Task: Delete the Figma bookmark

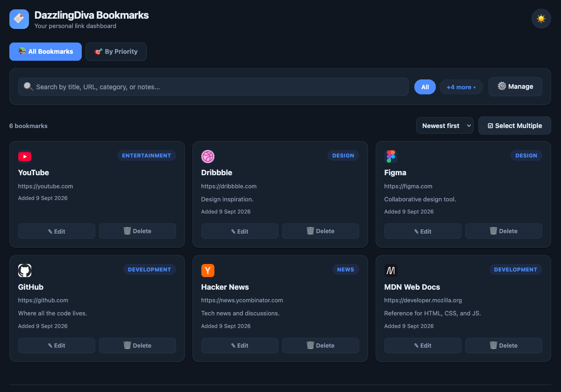Action: pyautogui.click(x=504, y=231)
